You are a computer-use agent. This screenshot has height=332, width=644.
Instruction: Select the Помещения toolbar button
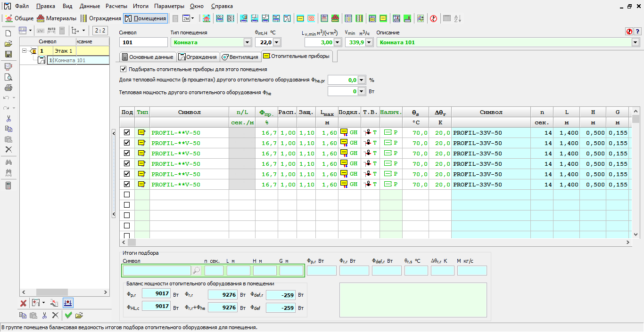coord(146,18)
